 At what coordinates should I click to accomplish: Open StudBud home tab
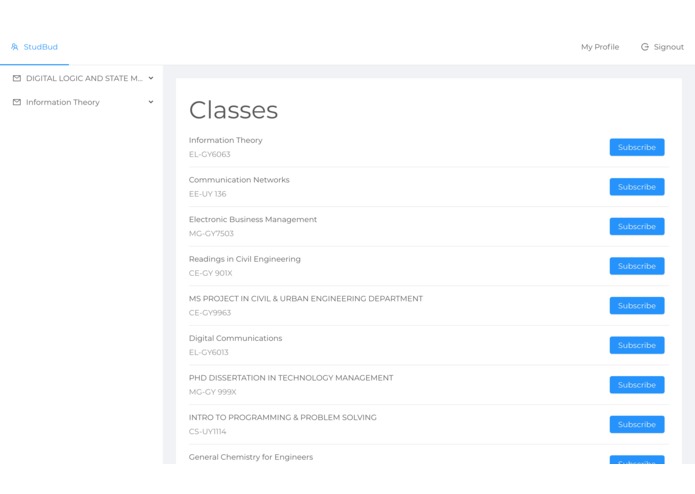click(34, 47)
